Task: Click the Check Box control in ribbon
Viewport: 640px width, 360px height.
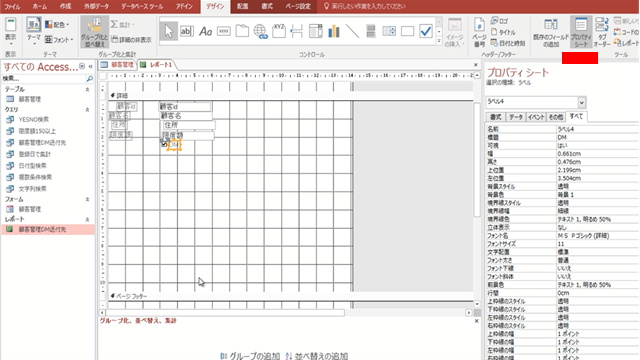Action: [426, 31]
